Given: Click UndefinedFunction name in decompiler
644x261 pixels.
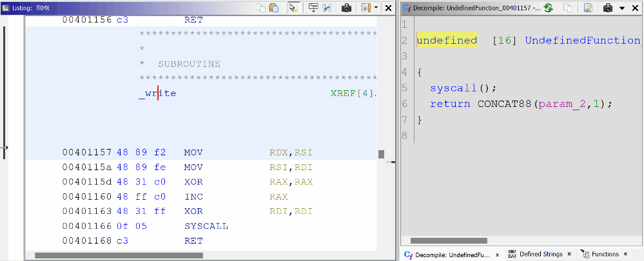Looking at the screenshot, I should [x=582, y=40].
